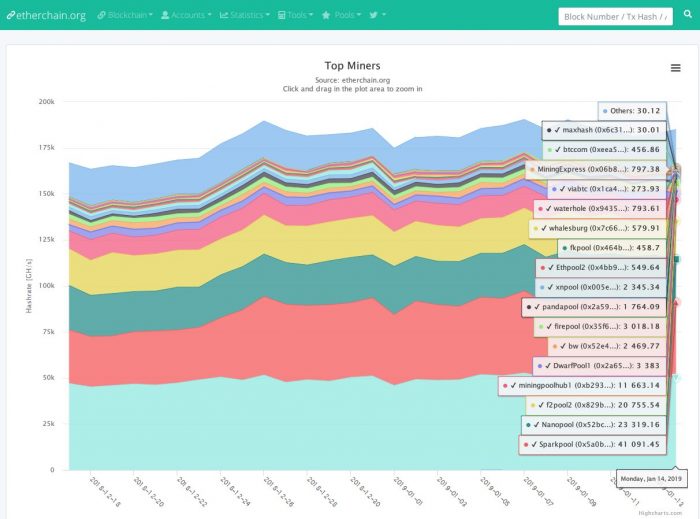Click the maxhash tooltip entry

tap(604, 130)
